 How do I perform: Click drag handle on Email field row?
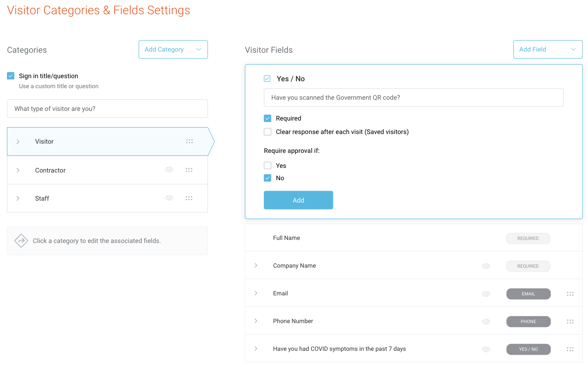coord(570,294)
